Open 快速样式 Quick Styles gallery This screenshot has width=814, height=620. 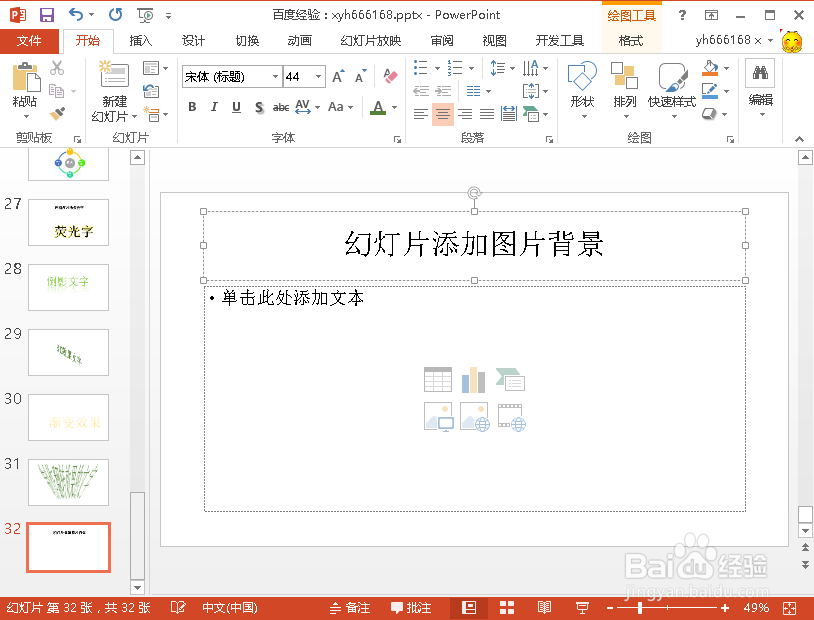(672, 89)
